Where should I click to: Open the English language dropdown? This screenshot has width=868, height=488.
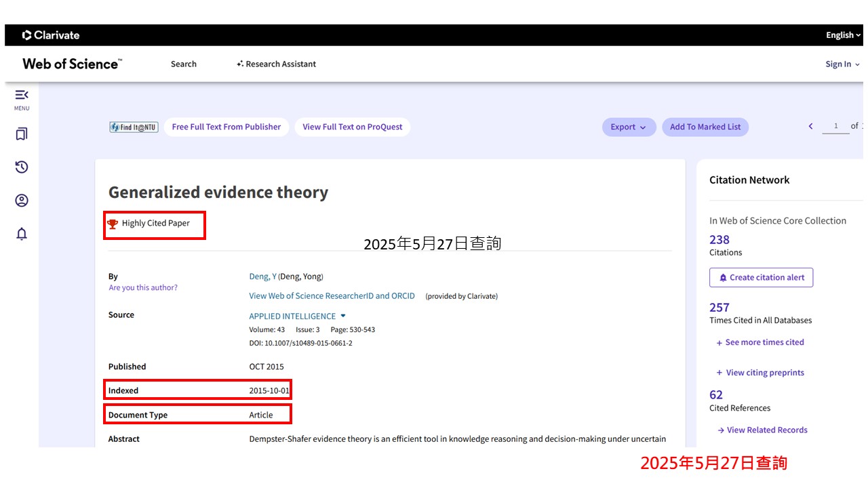pyautogui.click(x=844, y=35)
